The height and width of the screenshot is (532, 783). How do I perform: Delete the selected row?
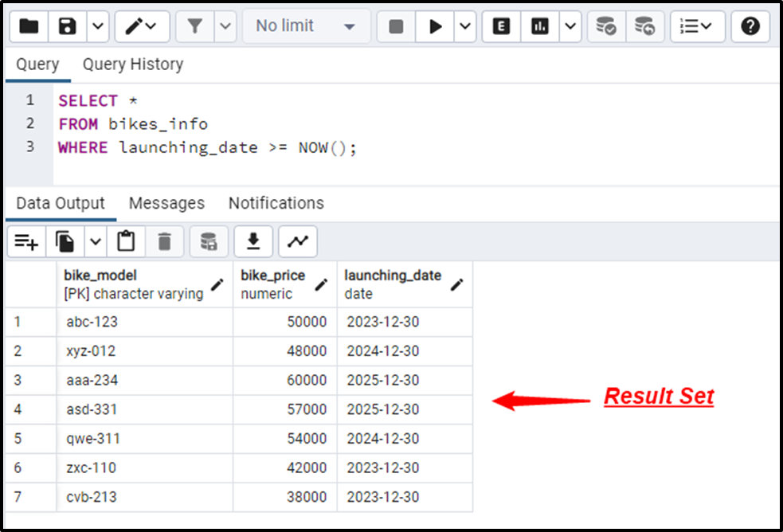pyautogui.click(x=165, y=241)
